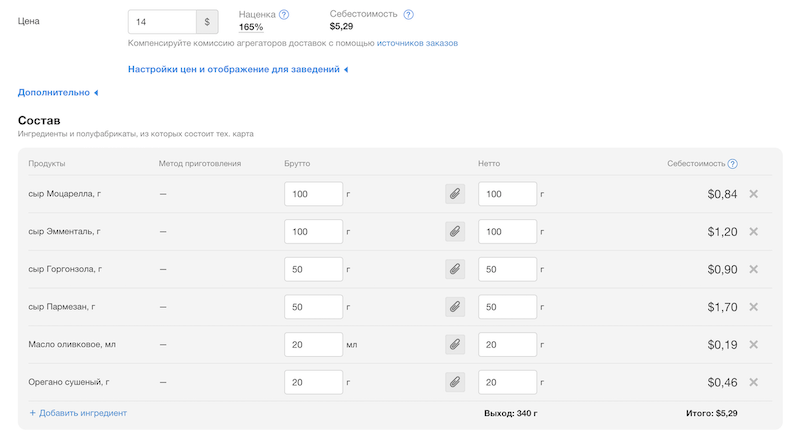Image resolution: width=800 pixels, height=440 pixels.
Task: Expand Настройки цен и отображение для заведений
Action: click(x=238, y=69)
